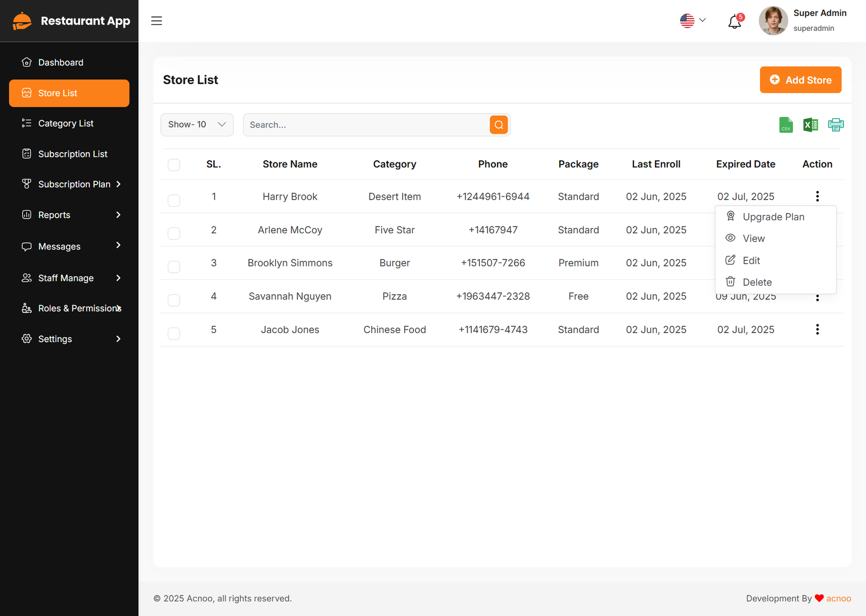Click the hamburger menu icon
The image size is (866, 616).
pos(156,21)
